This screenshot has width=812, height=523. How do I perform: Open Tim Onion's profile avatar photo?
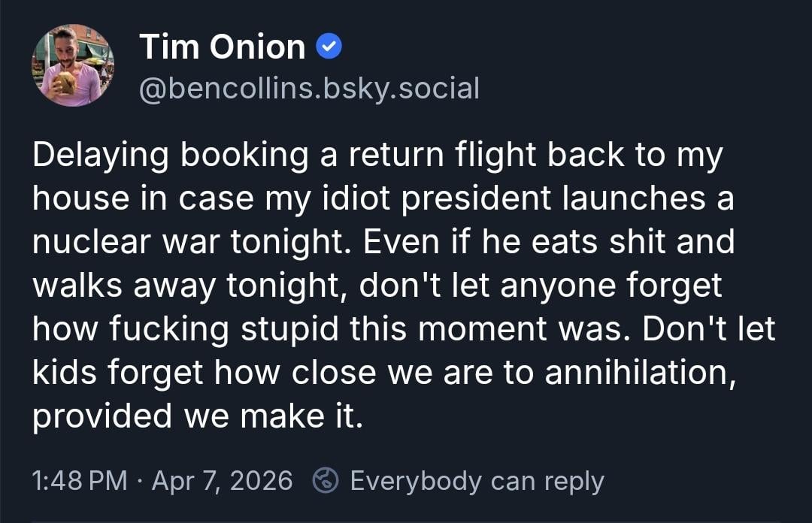click(73, 66)
